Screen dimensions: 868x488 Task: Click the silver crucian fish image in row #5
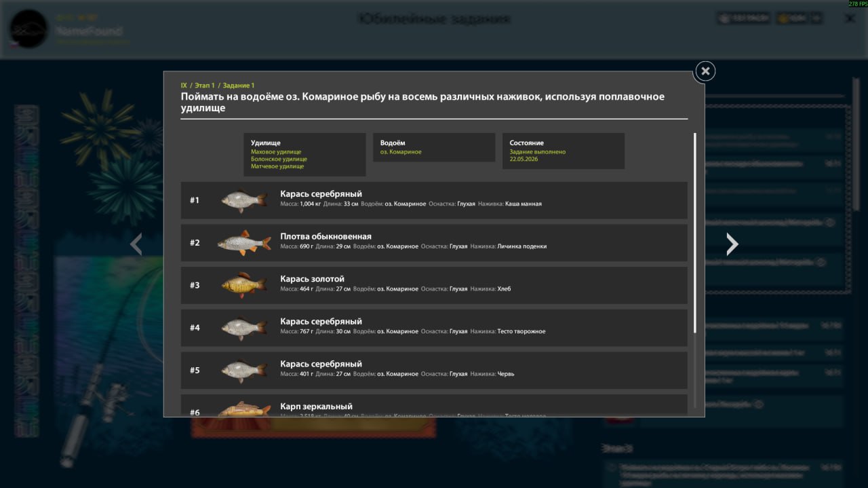243,371
